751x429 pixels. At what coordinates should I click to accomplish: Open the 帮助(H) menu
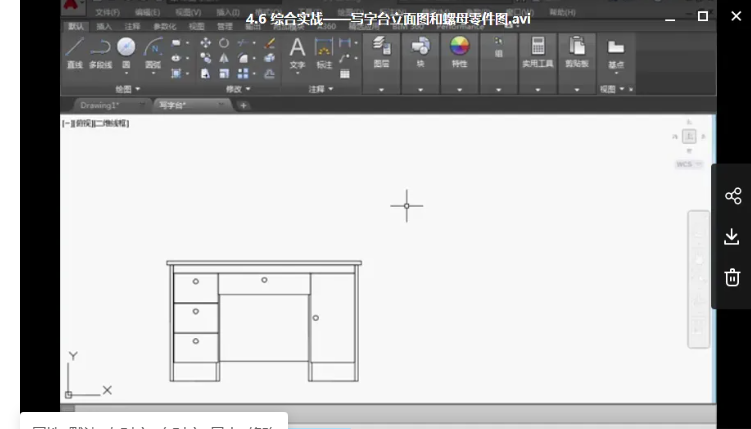tap(562, 12)
